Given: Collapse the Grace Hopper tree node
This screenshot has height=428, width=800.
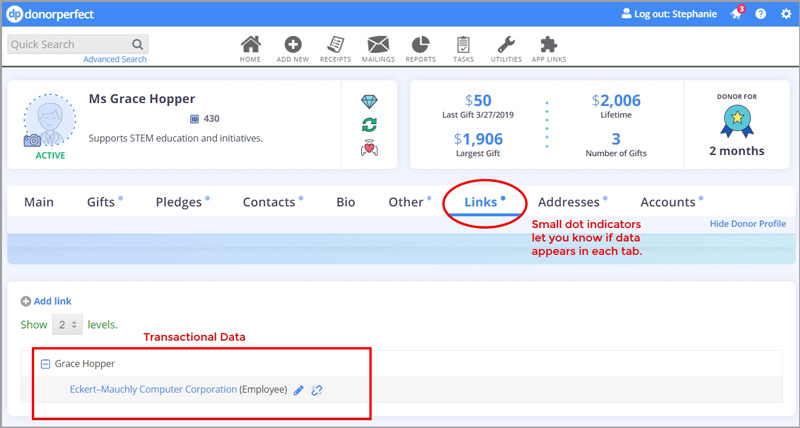Looking at the screenshot, I should (45, 364).
